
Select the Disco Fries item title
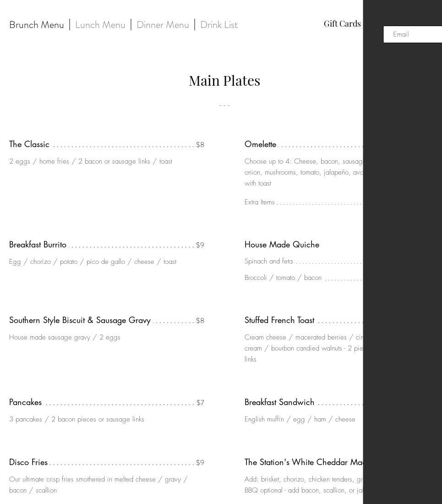point(28,462)
